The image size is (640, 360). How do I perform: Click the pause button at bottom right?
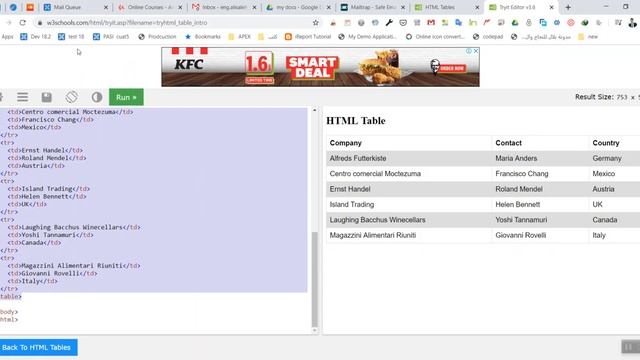click(x=629, y=347)
